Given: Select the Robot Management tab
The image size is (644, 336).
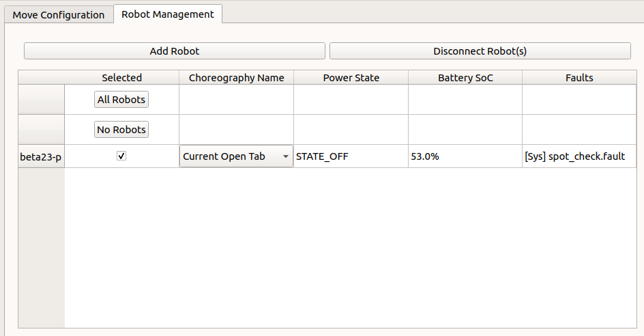Looking at the screenshot, I should (x=167, y=14).
